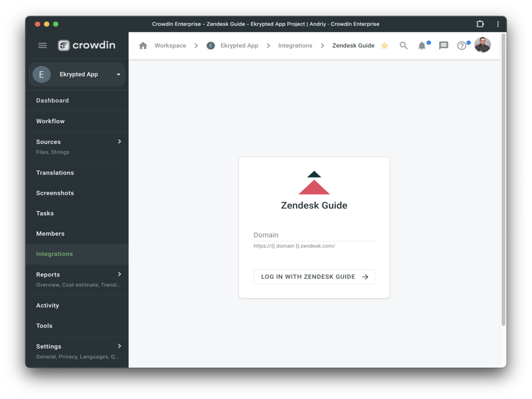The width and height of the screenshot is (532, 399).
Task: Click the Domain input field
Action: point(314,235)
